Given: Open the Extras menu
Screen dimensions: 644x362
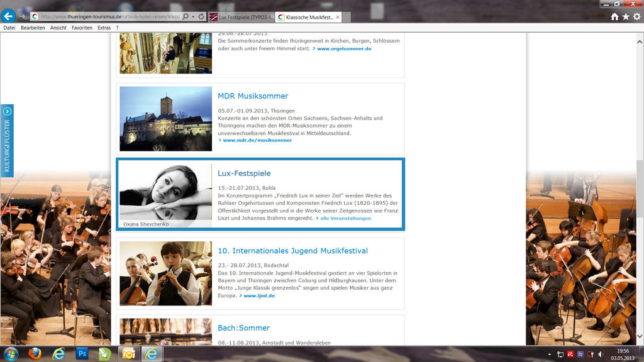Looking at the screenshot, I should [x=104, y=28].
